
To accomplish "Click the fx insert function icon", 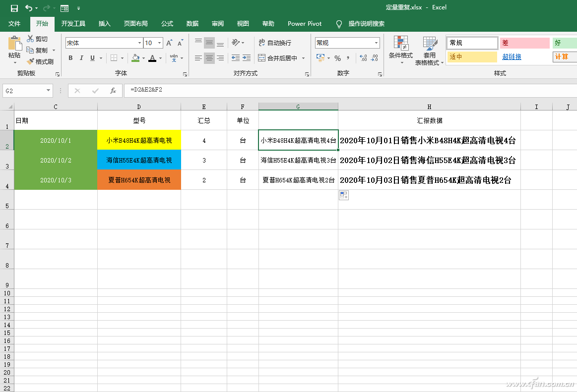I will pos(113,91).
